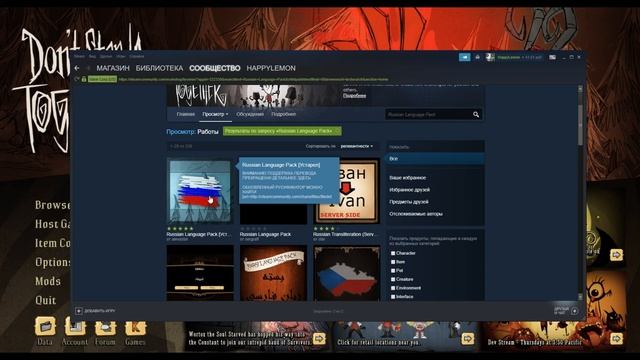Select Отслеживаемые авторы filter

click(x=416, y=213)
